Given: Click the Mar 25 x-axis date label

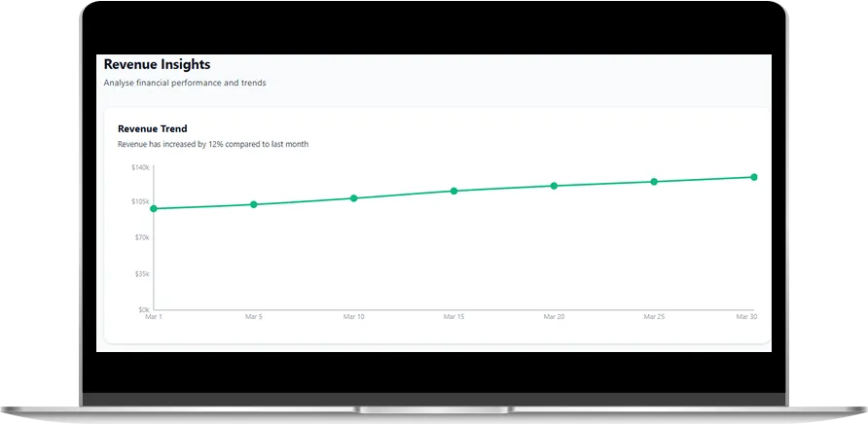Looking at the screenshot, I should click(654, 317).
